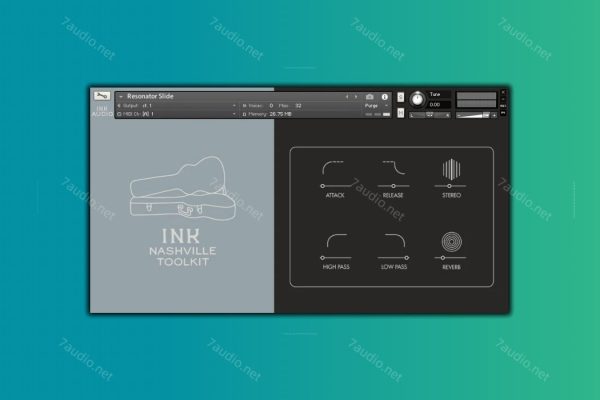Click the REVERB label
Screen dimensions: 600x400
coord(452,267)
